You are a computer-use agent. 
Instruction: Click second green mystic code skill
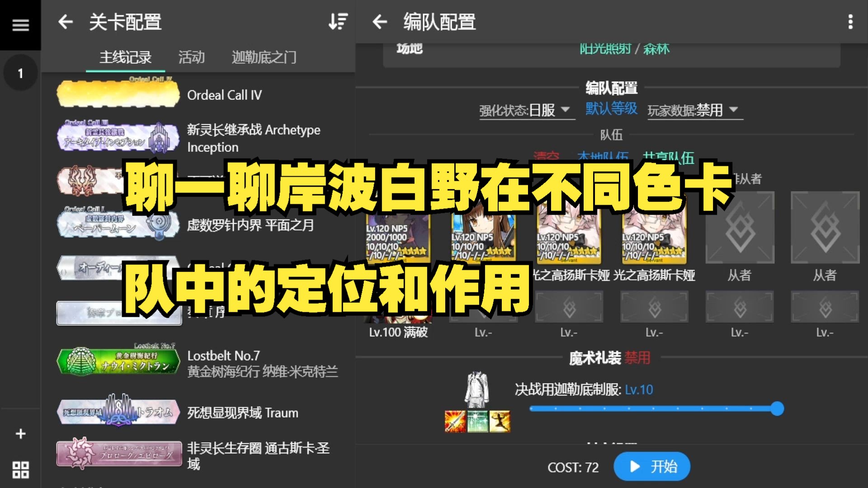(477, 421)
